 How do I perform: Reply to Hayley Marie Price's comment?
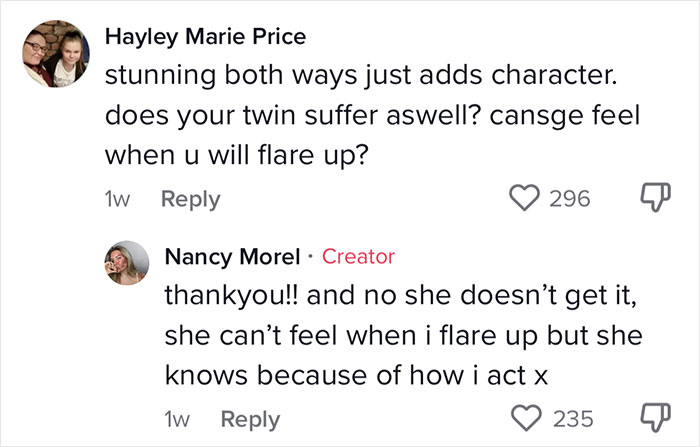tap(191, 199)
